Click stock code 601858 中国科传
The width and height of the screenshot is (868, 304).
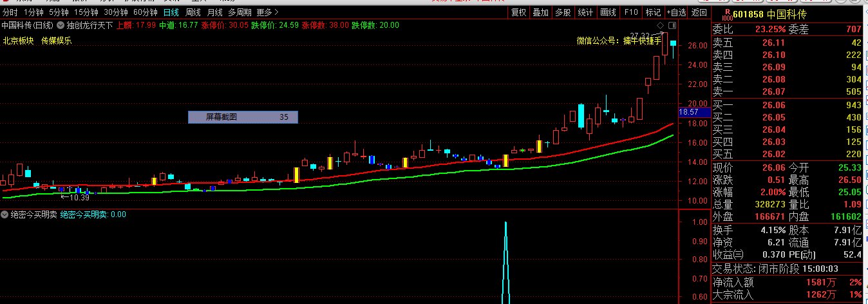coord(769,14)
